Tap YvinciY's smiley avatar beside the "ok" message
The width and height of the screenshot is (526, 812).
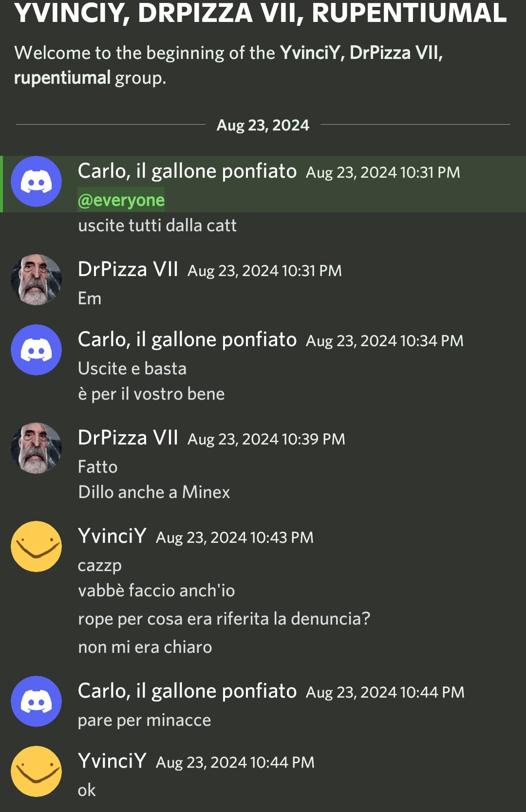pos(37,772)
